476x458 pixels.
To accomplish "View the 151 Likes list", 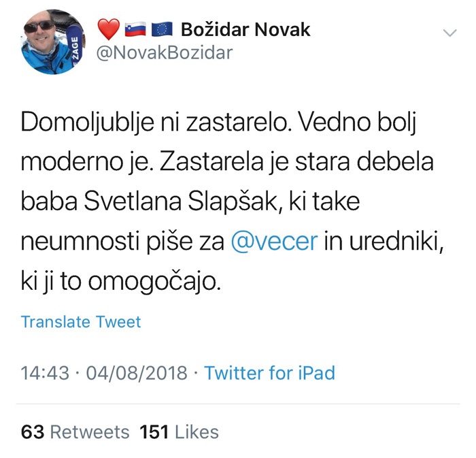I will point(180,431).
